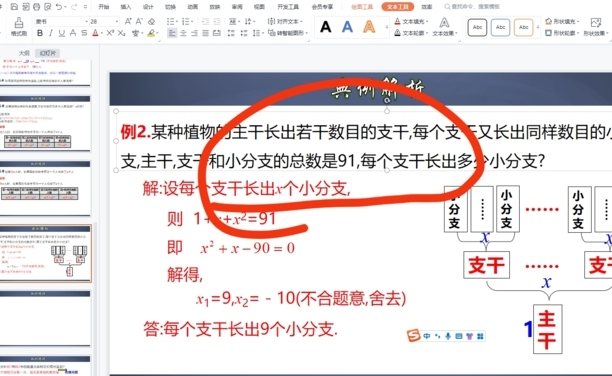Toggle Center paragraph alignment
Screen dimensions: 612x376
point(183,33)
